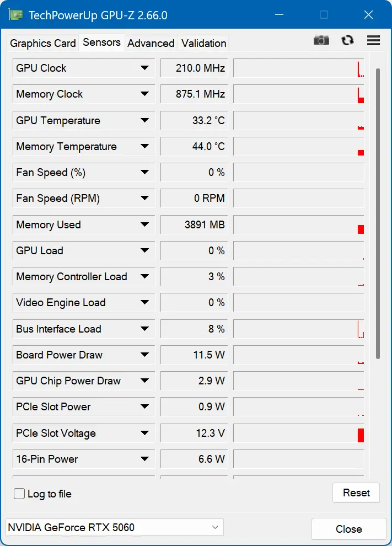Click the GPU Clock history graph
392x546 pixels.
click(x=299, y=68)
